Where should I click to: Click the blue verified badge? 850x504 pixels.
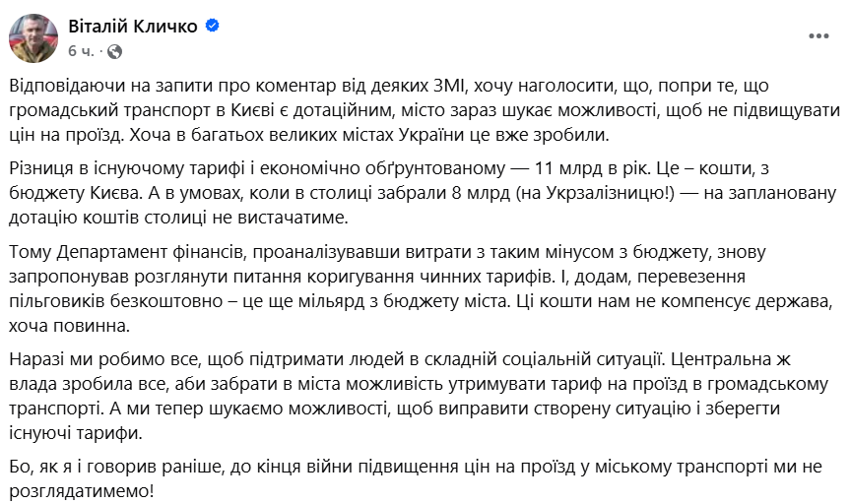pos(212,28)
